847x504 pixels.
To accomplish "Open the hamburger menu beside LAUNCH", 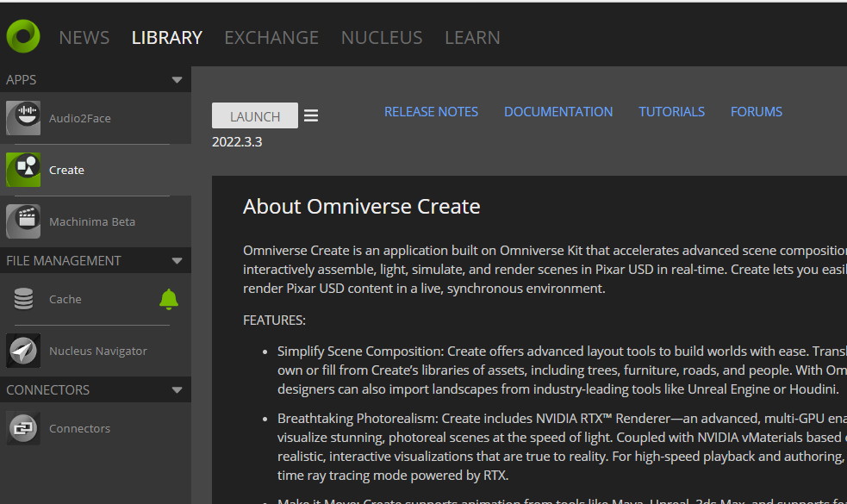I will tap(310, 115).
